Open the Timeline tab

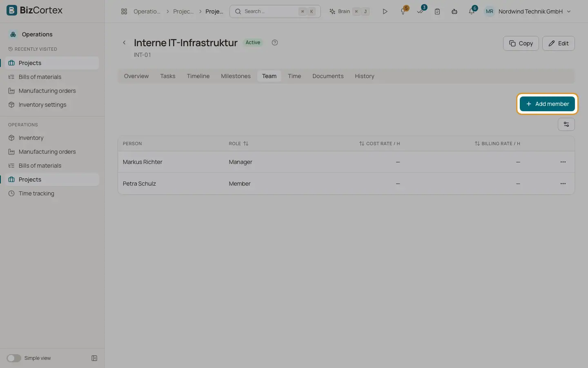coord(198,76)
